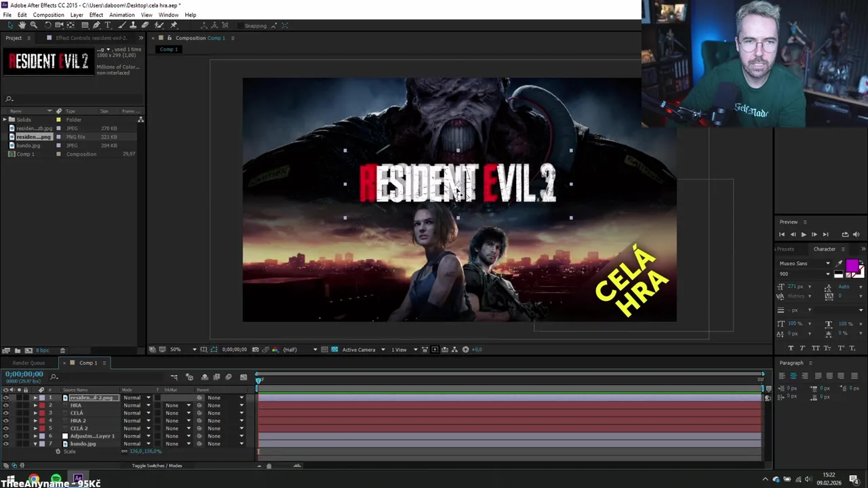The height and width of the screenshot is (488, 868).
Task: Open the resolution (Half) dropdown
Action: [x=300, y=350]
